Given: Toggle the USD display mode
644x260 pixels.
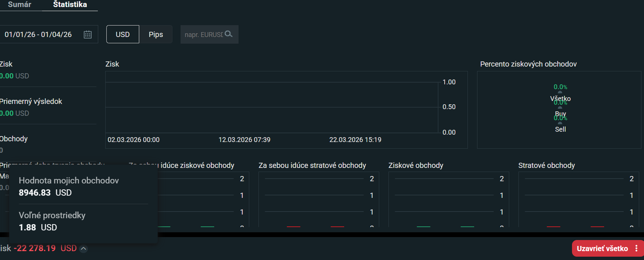Looking at the screenshot, I should point(123,34).
